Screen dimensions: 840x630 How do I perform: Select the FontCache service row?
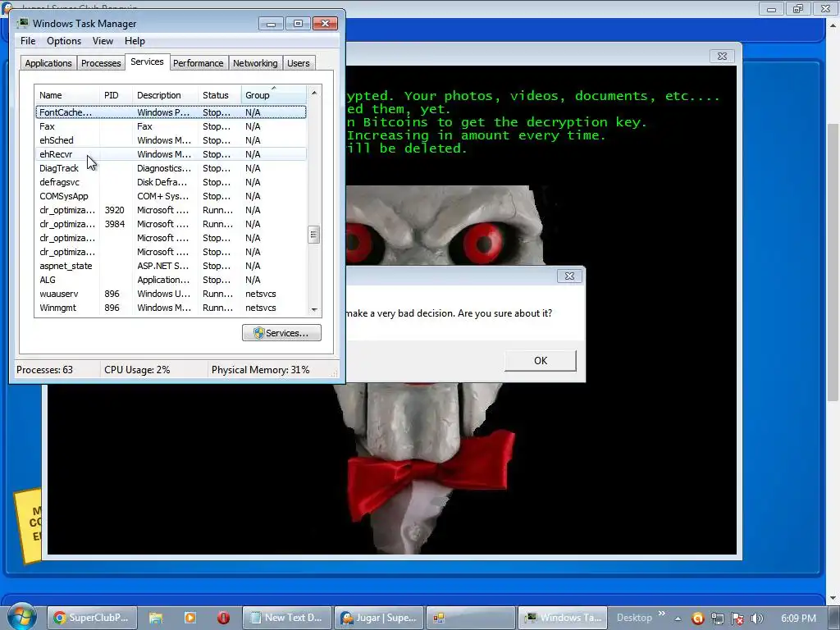click(x=171, y=112)
